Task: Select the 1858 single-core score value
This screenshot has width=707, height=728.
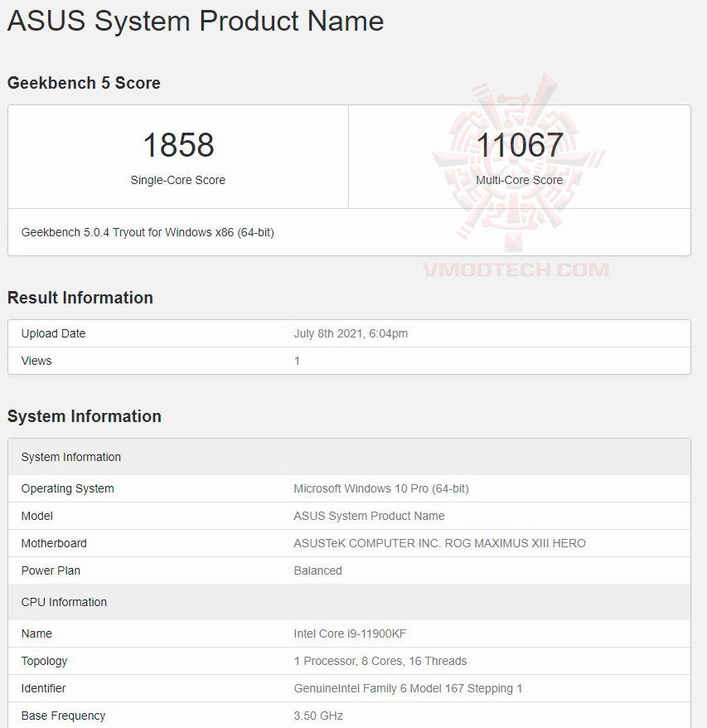Action: point(178,145)
